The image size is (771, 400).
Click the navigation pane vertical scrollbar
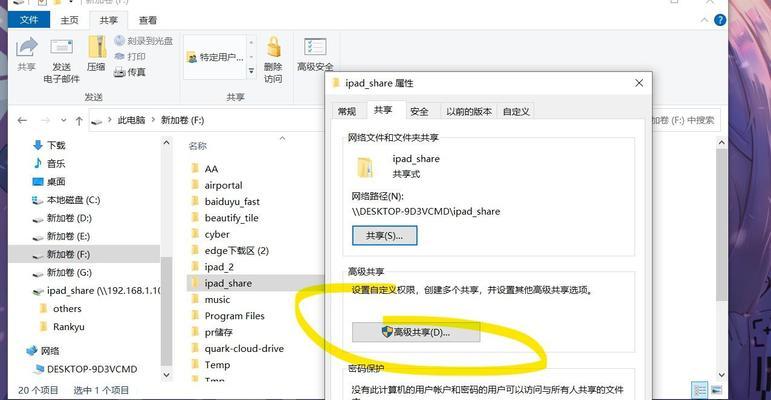click(167, 259)
